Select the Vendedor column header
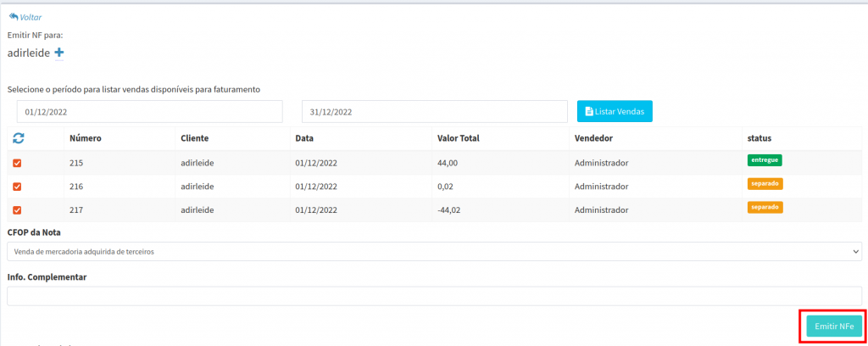 pos(593,138)
